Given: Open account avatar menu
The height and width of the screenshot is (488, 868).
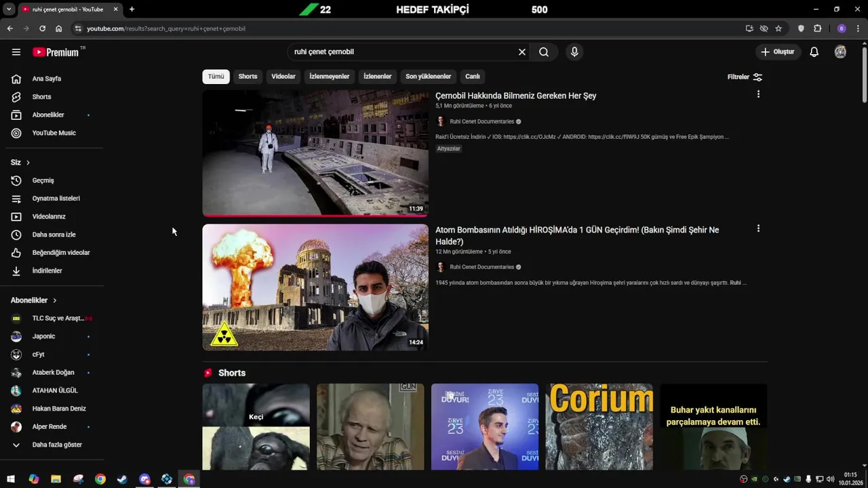Looking at the screenshot, I should (840, 52).
